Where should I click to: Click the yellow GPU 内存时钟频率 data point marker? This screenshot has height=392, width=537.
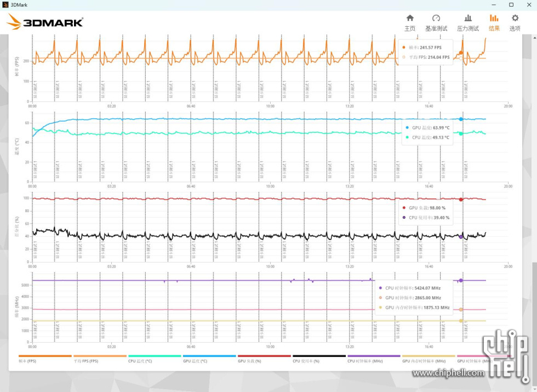click(x=461, y=321)
